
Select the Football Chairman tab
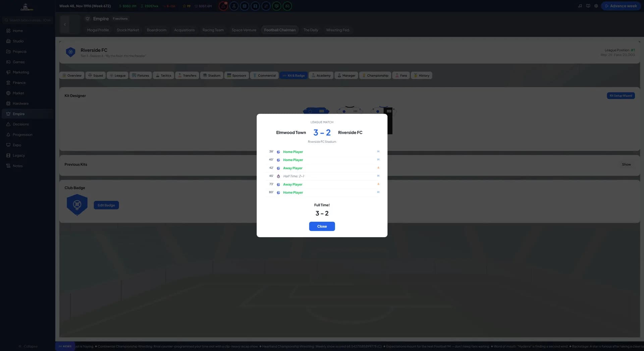click(x=280, y=30)
